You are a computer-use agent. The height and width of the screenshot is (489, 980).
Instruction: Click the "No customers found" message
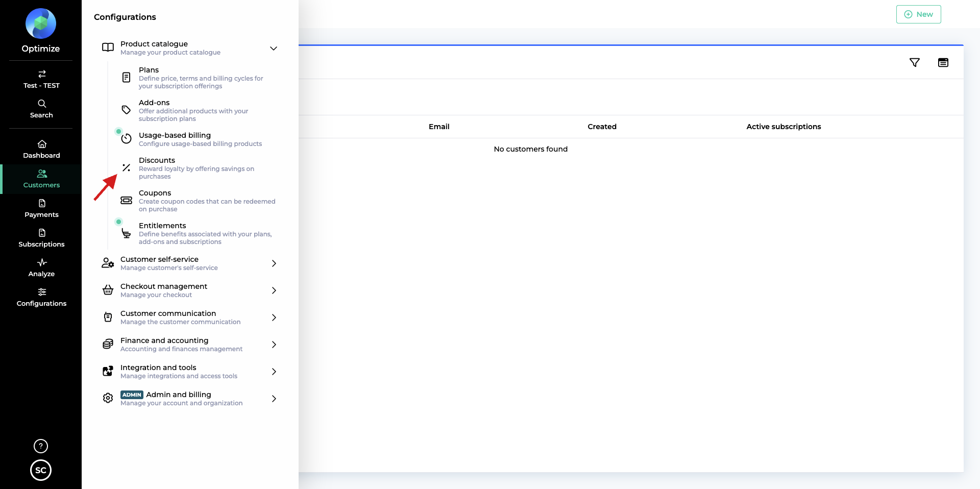pos(531,149)
